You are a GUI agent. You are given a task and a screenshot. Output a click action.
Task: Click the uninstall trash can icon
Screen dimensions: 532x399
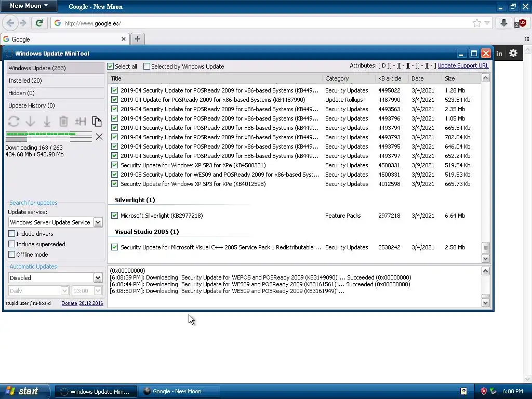click(63, 121)
